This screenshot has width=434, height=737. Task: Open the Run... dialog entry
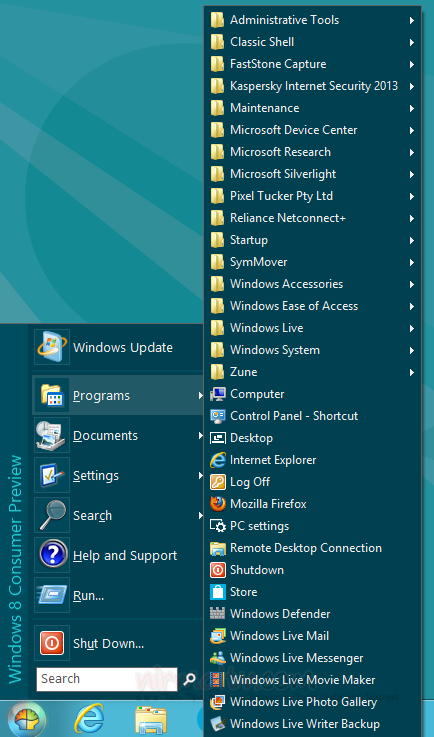118,595
